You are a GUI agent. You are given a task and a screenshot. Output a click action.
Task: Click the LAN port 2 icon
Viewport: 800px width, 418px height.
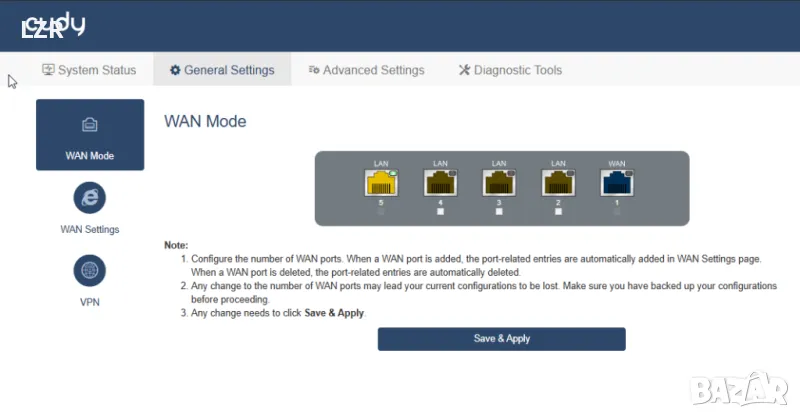tap(558, 183)
